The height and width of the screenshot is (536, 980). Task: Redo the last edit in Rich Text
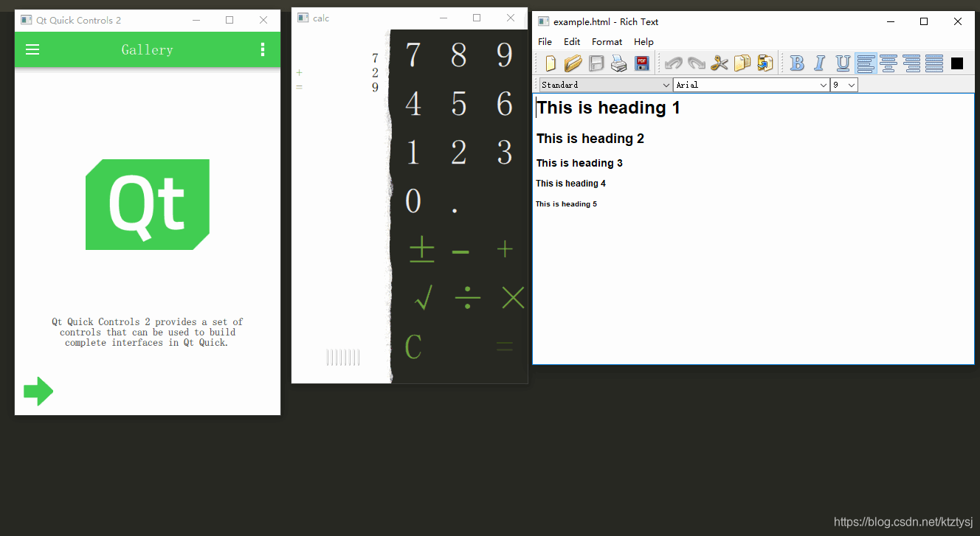click(696, 63)
